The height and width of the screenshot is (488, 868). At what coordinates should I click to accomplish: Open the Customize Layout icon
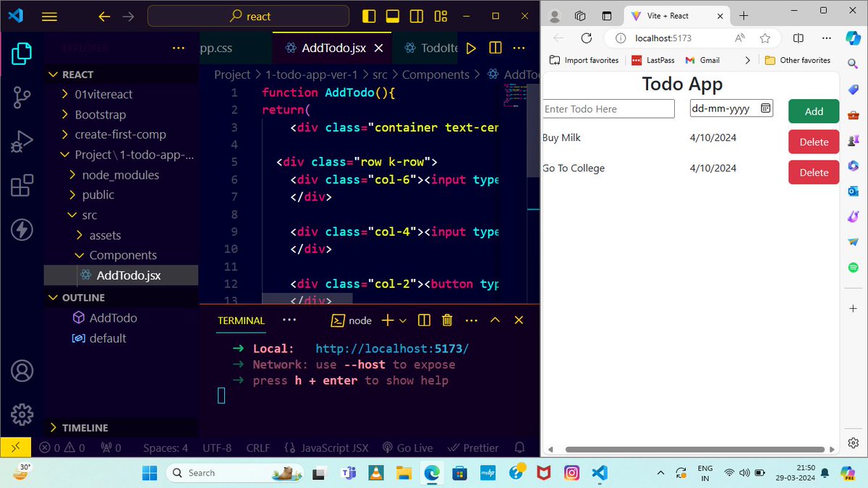click(441, 16)
